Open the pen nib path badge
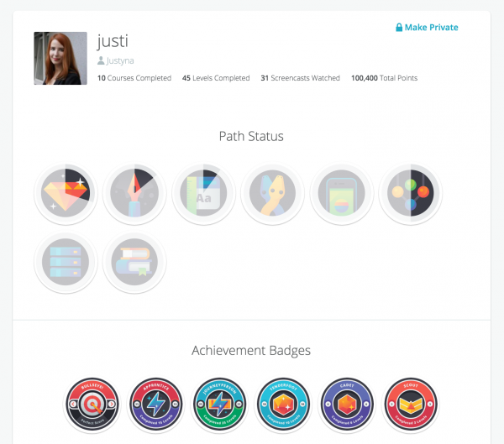 click(x=134, y=193)
